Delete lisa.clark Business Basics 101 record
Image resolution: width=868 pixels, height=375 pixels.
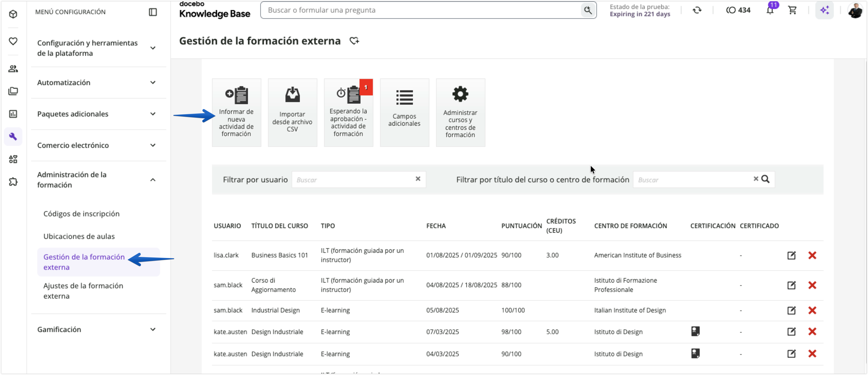click(812, 255)
